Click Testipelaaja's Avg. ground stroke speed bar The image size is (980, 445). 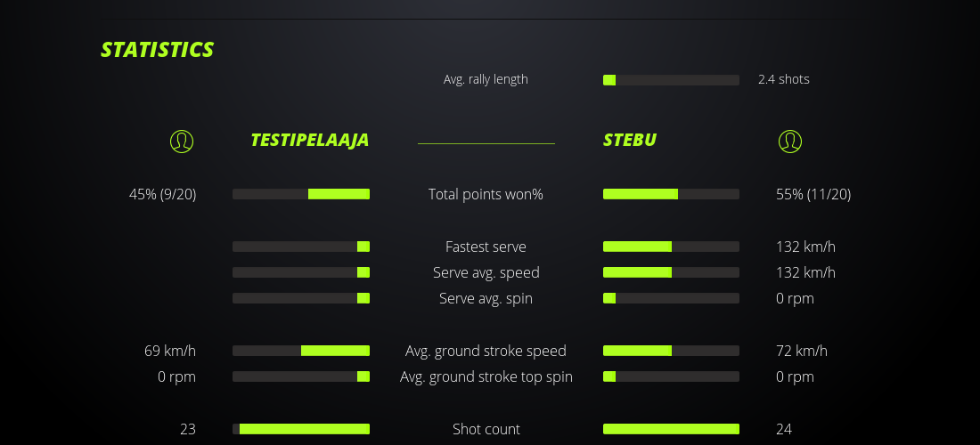[301, 351]
